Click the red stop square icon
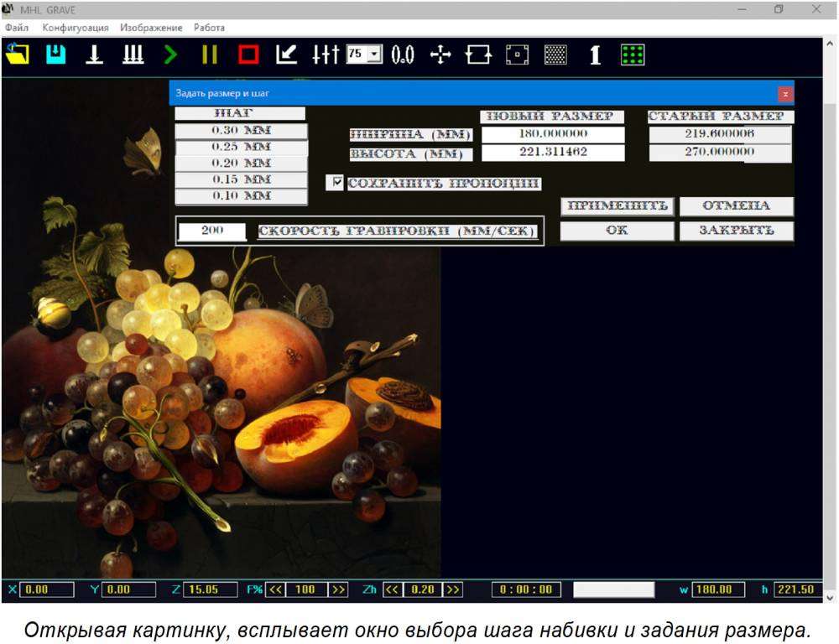Screen dimensions: 839x644 (x=248, y=55)
